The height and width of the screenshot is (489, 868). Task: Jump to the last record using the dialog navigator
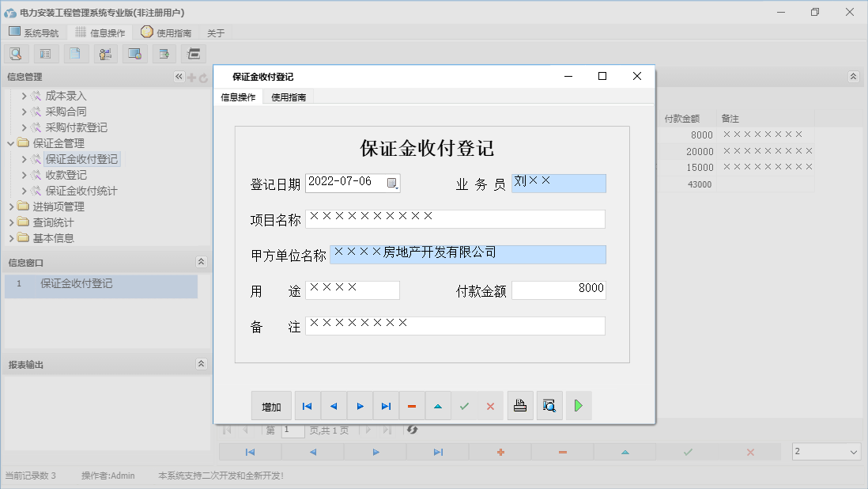[386, 405]
